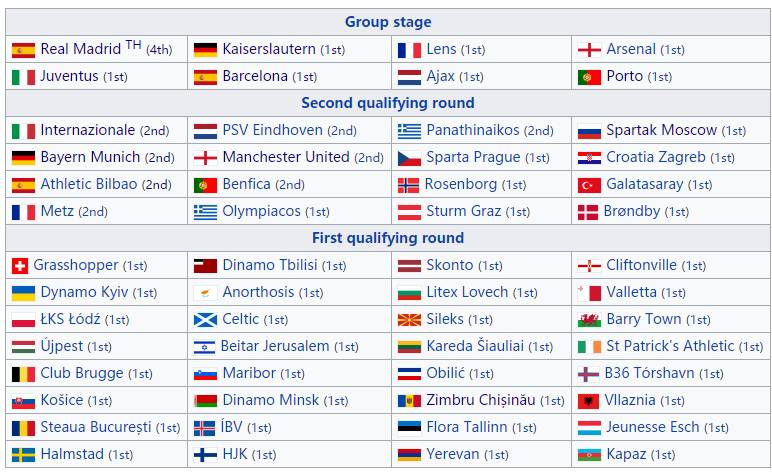Image resolution: width=772 pixels, height=473 pixels.
Task: Open the Steaua București link
Action: (x=96, y=427)
